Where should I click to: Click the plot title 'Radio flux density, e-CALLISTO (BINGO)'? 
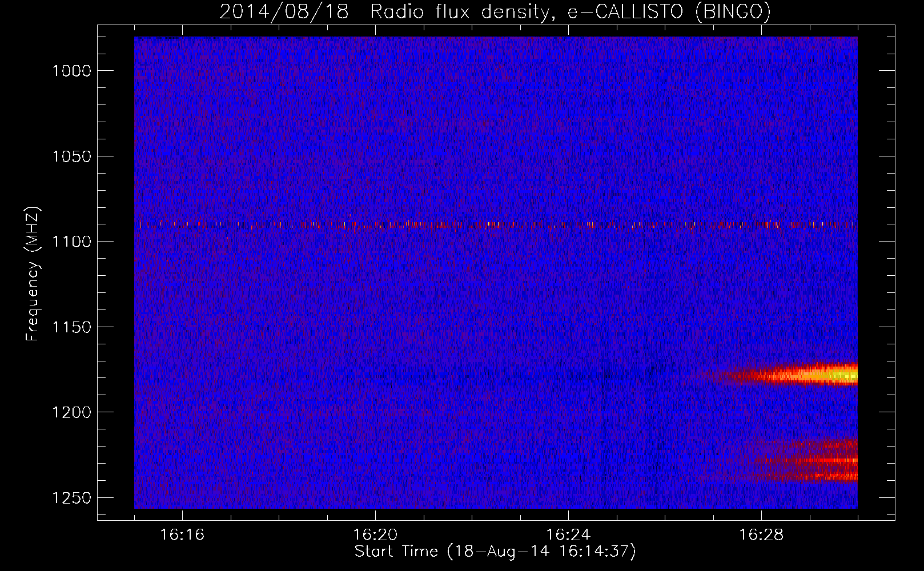pos(570,12)
